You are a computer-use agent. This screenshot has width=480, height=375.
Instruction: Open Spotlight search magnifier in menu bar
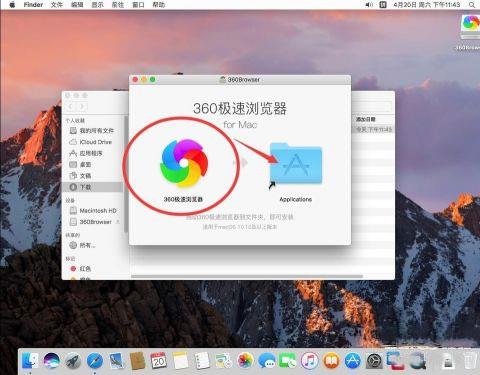(472, 5)
